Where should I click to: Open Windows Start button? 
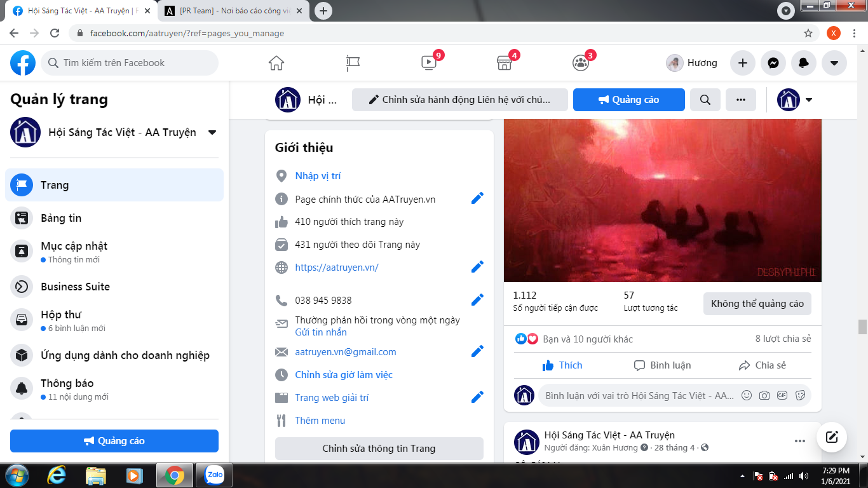pos(17,475)
